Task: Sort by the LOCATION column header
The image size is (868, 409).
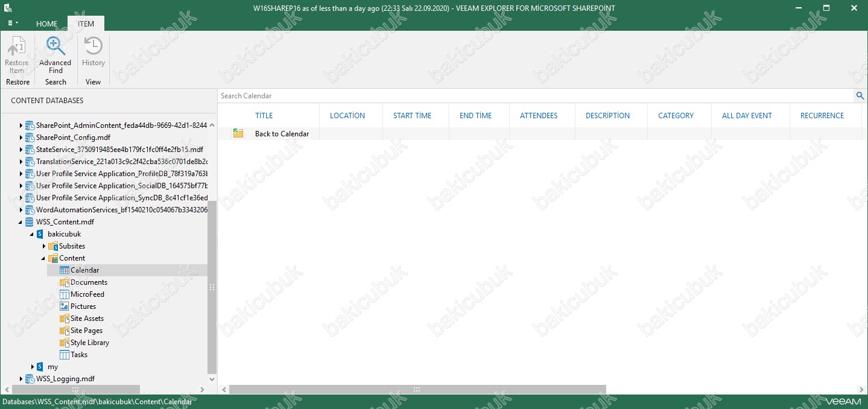Action: coord(347,116)
